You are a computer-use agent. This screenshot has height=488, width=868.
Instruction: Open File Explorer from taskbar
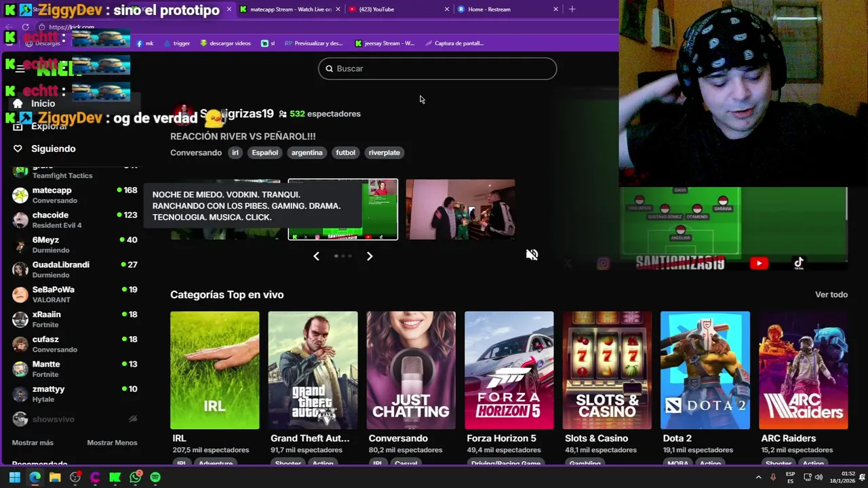(55, 477)
